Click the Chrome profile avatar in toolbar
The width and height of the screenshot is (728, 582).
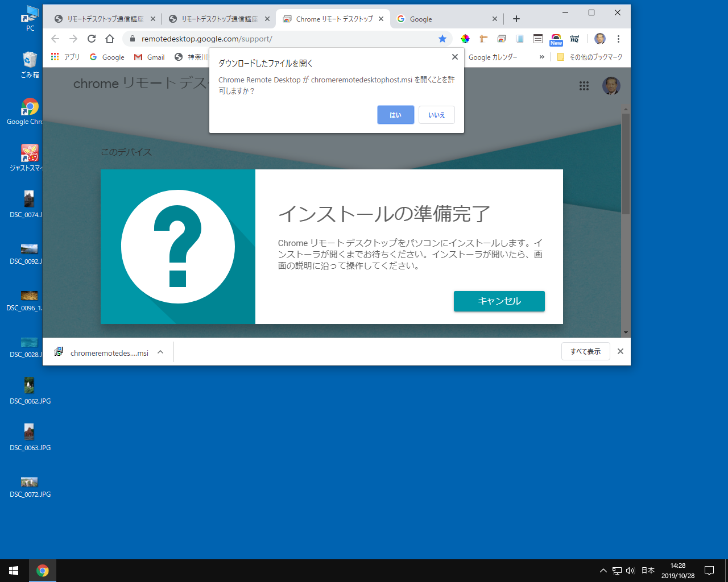600,39
